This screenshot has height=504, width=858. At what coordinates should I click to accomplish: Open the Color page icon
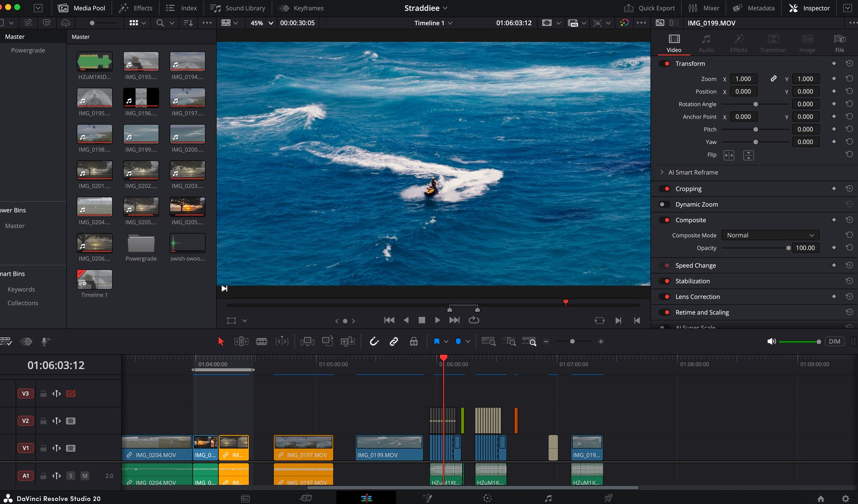coord(487,498)
